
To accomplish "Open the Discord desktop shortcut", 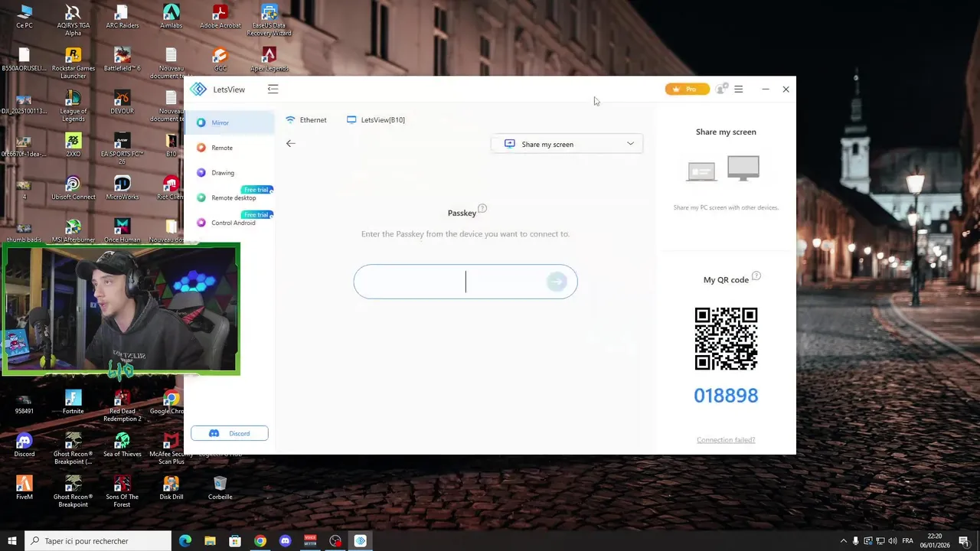I will tap(24, 445).
